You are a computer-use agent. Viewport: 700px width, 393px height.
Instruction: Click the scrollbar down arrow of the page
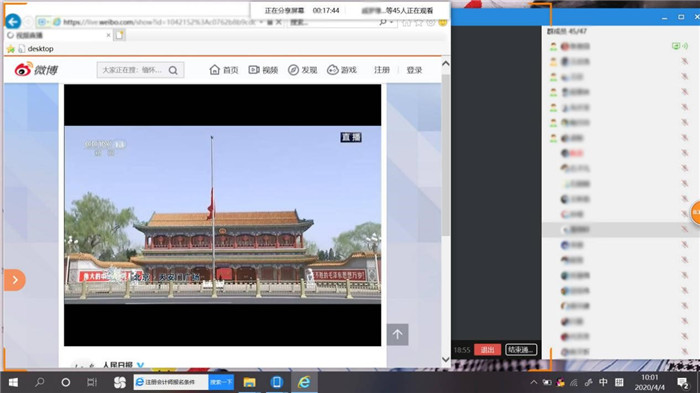(446, 359)
